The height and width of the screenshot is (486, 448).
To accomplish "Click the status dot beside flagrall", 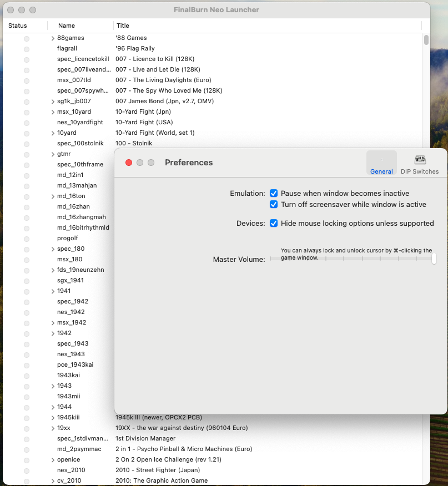I will (x=26, y=49).
